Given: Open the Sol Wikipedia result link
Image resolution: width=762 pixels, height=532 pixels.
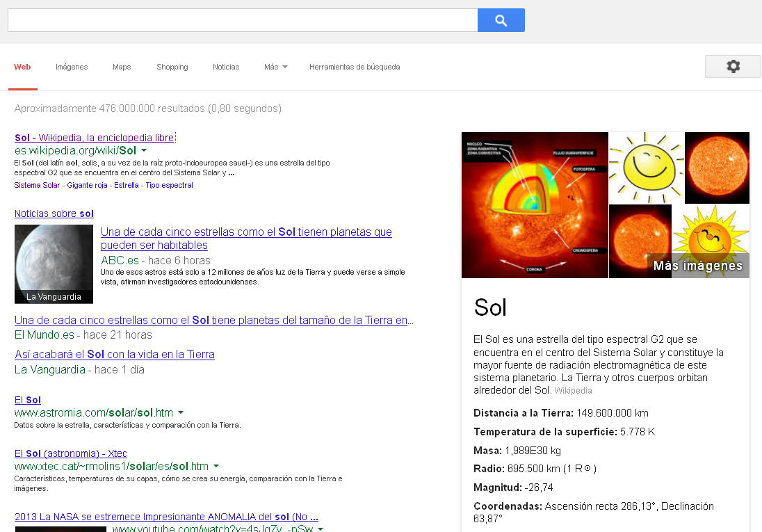Looking at the screenshot, I should click(94, 138).
